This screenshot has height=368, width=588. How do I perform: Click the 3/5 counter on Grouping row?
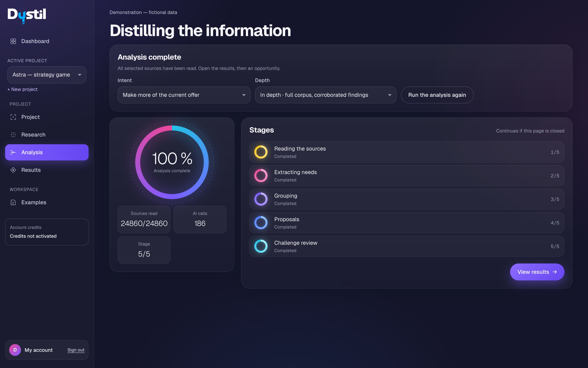point(555,199)
